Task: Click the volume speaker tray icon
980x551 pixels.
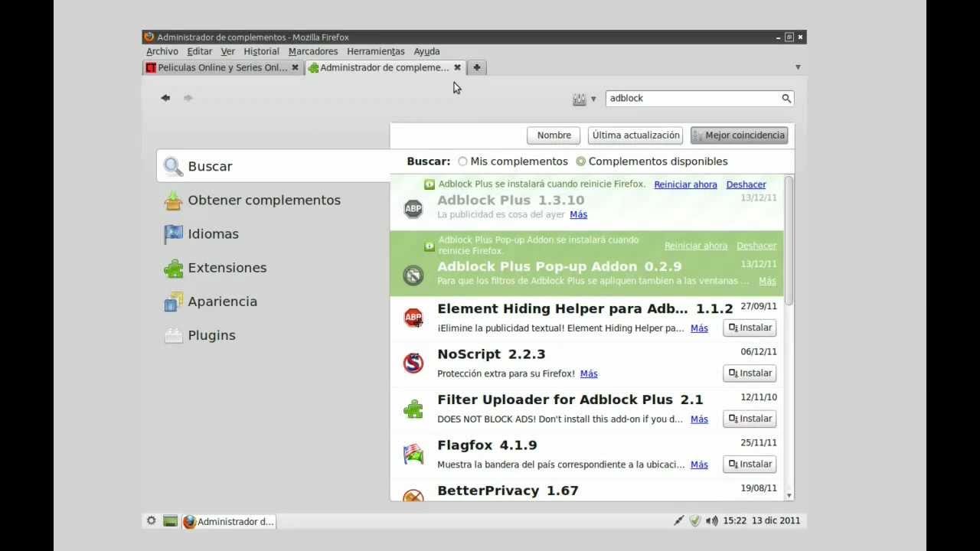Action: [712, 520]
